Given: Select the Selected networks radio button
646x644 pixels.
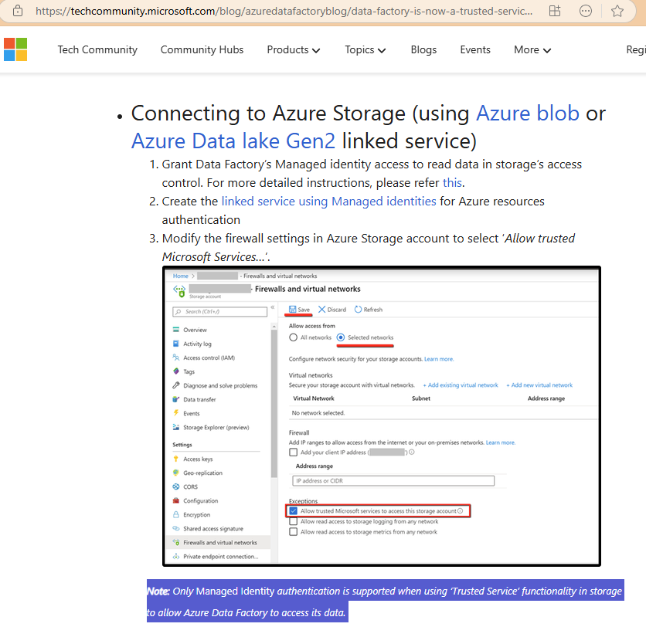Looking at the screenshot, I should [341, 337].
